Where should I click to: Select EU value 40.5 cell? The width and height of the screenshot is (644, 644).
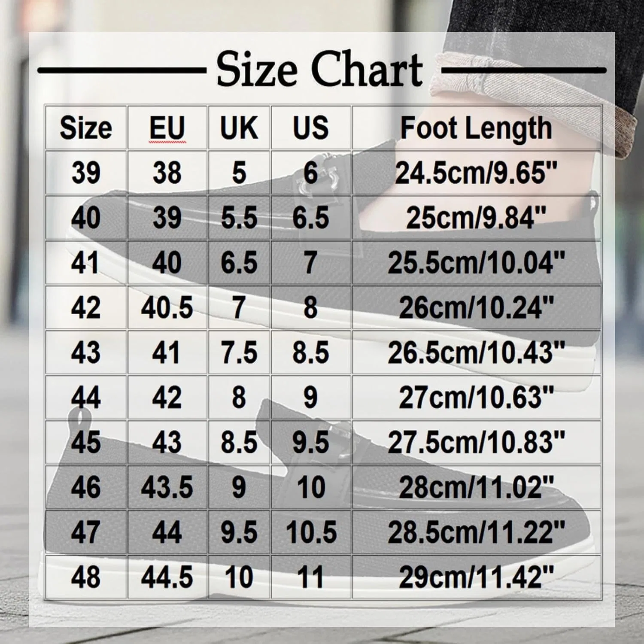(x=167, y=308)
